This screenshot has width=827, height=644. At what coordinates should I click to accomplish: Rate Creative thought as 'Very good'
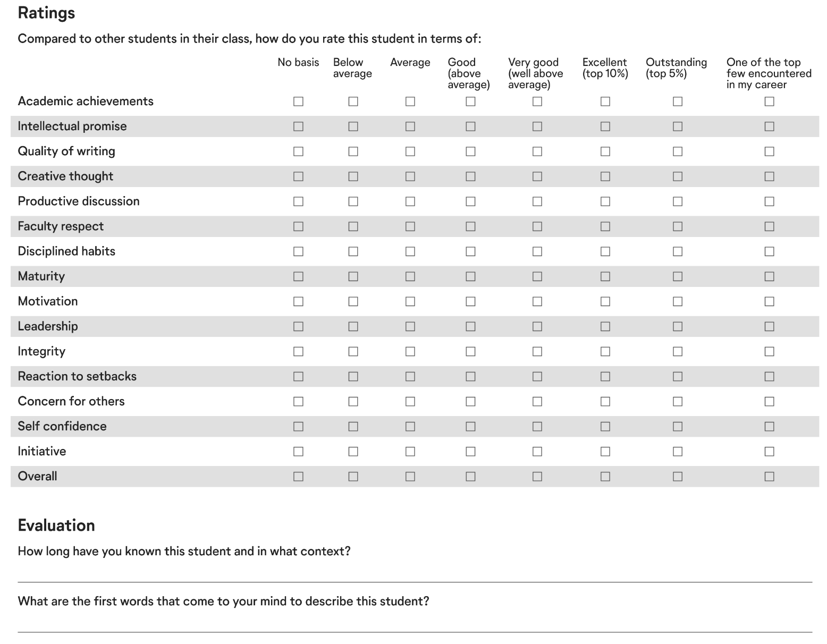point(536,176)
